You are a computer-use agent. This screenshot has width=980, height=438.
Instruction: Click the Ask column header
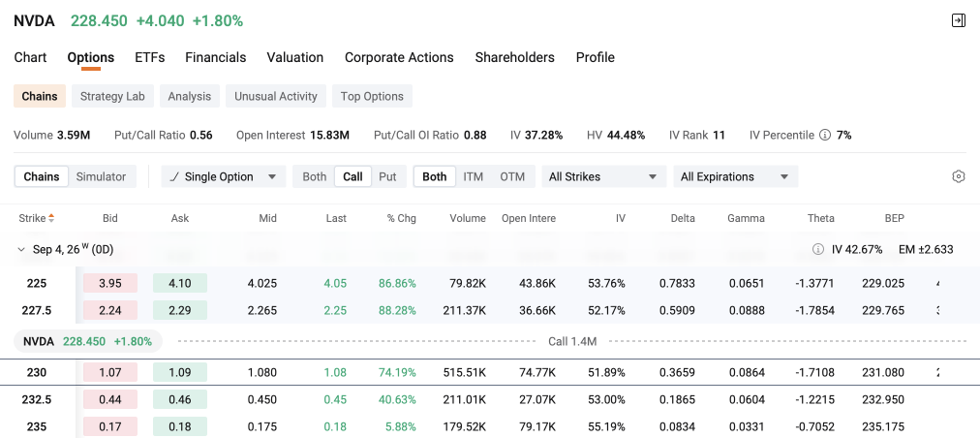pos(180,218)
